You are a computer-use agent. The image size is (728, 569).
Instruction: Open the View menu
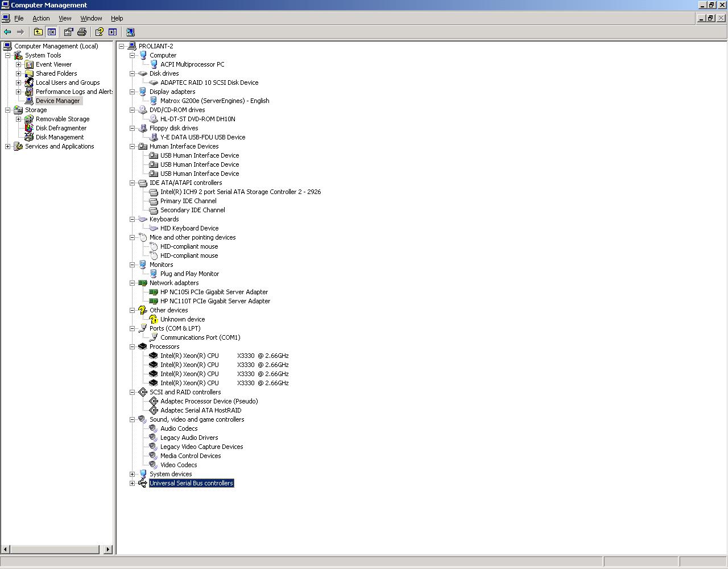[x=65, y=18]
